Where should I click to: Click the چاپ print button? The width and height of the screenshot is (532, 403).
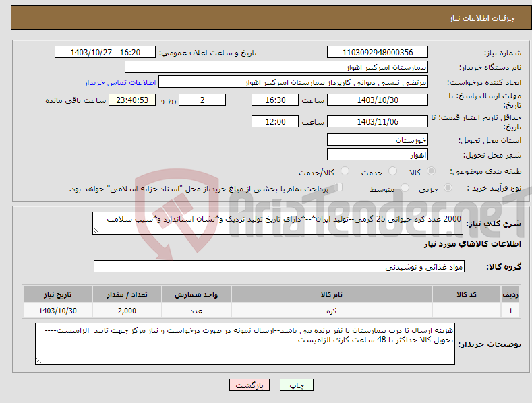(296, 385)
